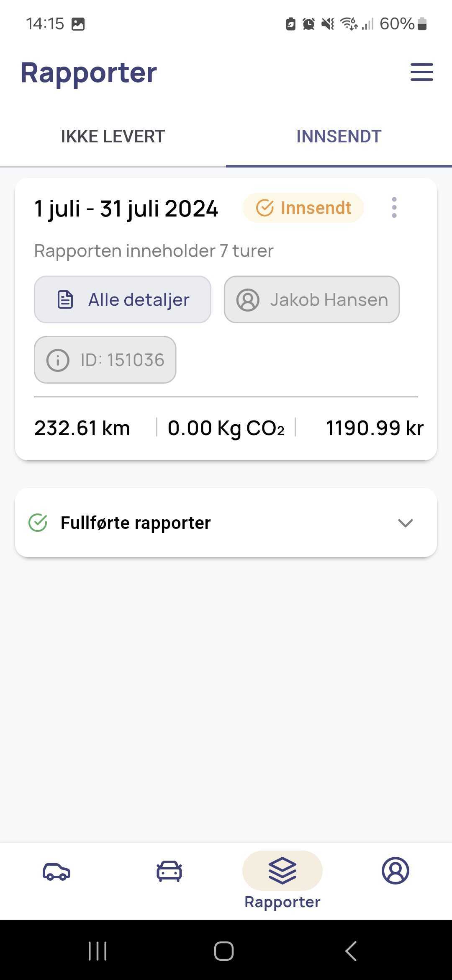Open the hamburger menu
452x980 pixels.
coord(421,72)
